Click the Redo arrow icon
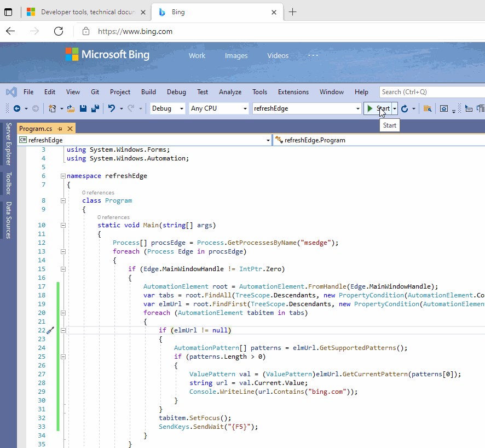This screenshot has height=448, width=485. [x=131, y=108]
